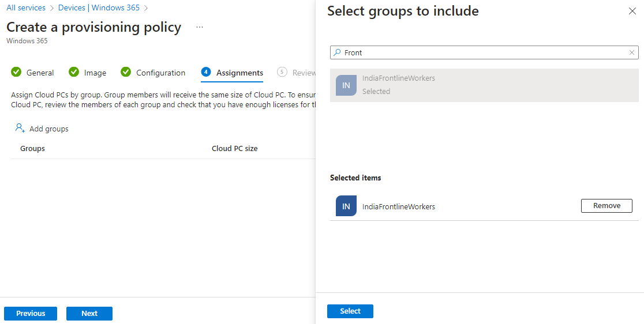Click the green checkmark icon beside Configuration
The width and height of the screenshot is (644, 324).
point(126,72)
